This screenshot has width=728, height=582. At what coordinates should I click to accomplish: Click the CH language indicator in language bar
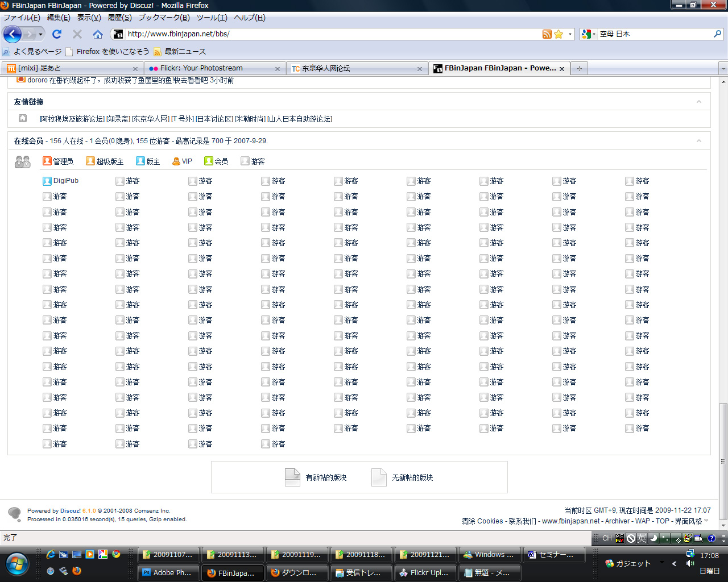point(607,538)
